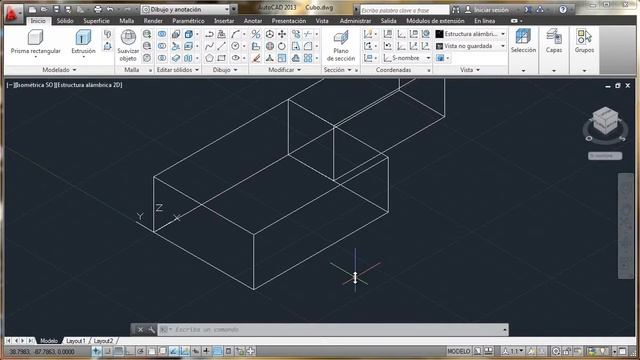
Task: Click the viewport label Isométrica SO
Action: click(34, 85)
